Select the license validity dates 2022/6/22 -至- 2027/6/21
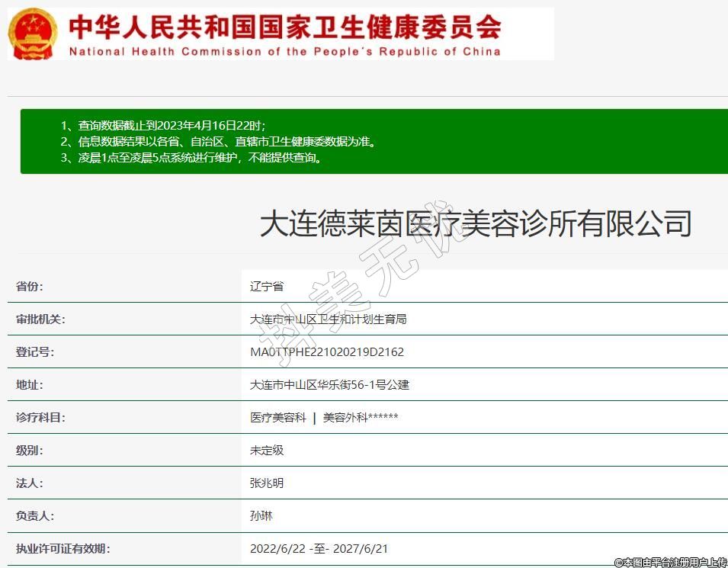Screen dimensions: 728x568 tap(319, 549)
